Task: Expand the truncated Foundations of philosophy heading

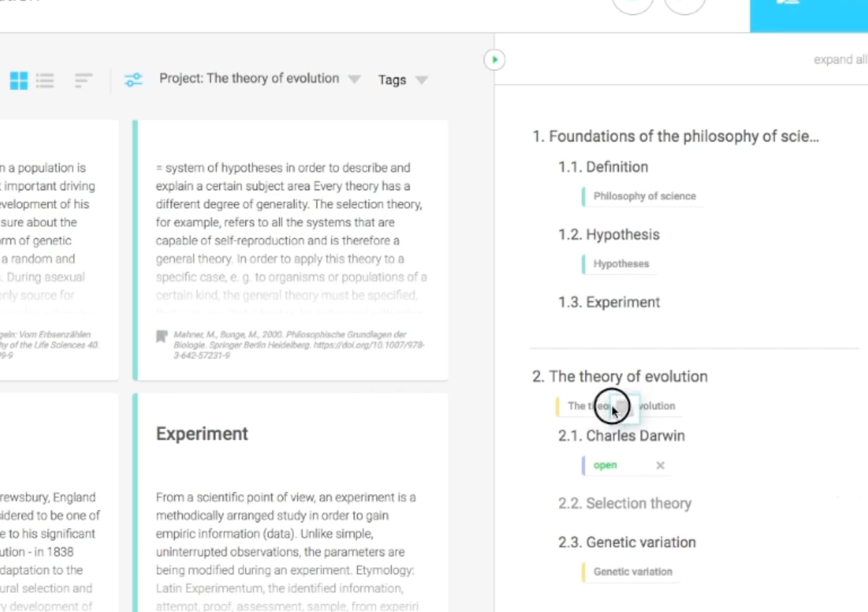Action: pyautogui.click(x=675, y=136)
